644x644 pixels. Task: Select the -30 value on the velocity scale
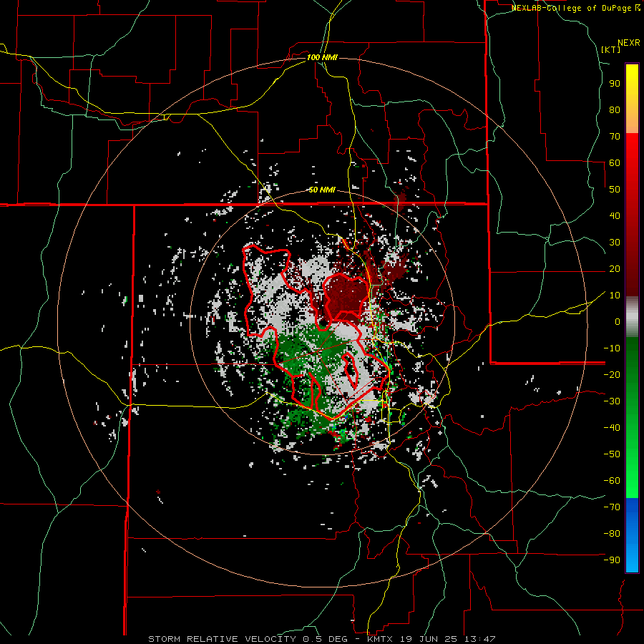click(x=612, y=401)
